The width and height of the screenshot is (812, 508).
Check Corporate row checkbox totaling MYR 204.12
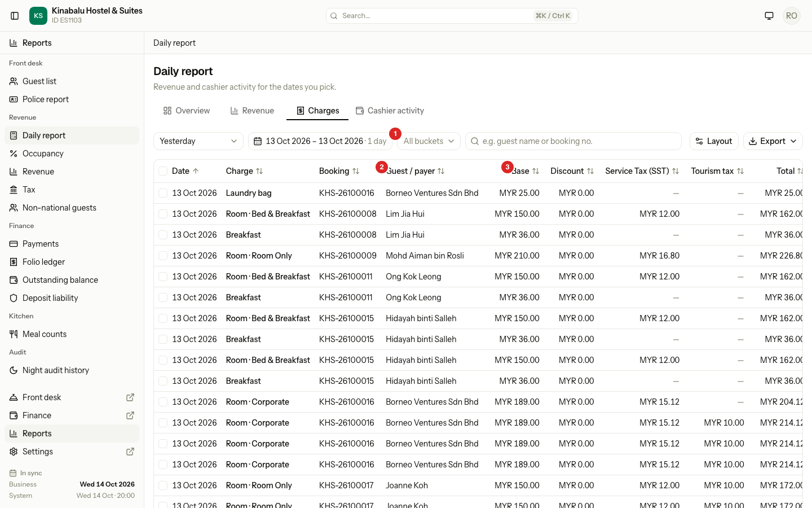163,402
